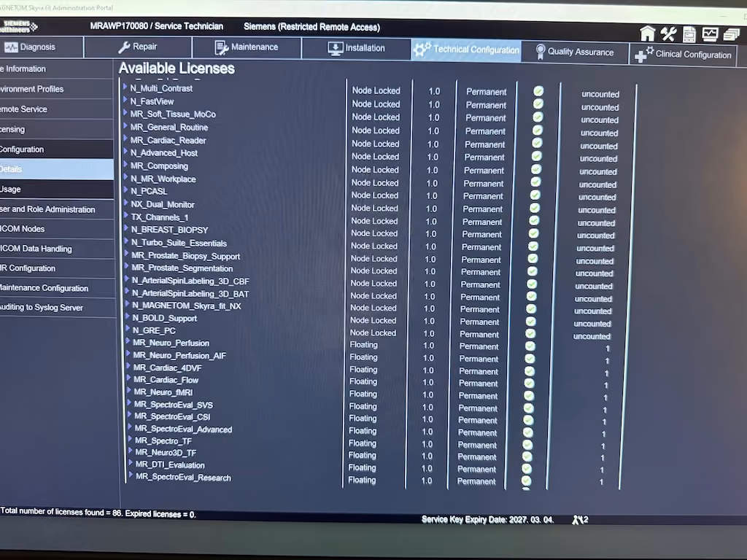Select the N_ArterialSpinLabeling_3D_CBF license name
Screen dimensions: 747x560
tap(190, 281)
